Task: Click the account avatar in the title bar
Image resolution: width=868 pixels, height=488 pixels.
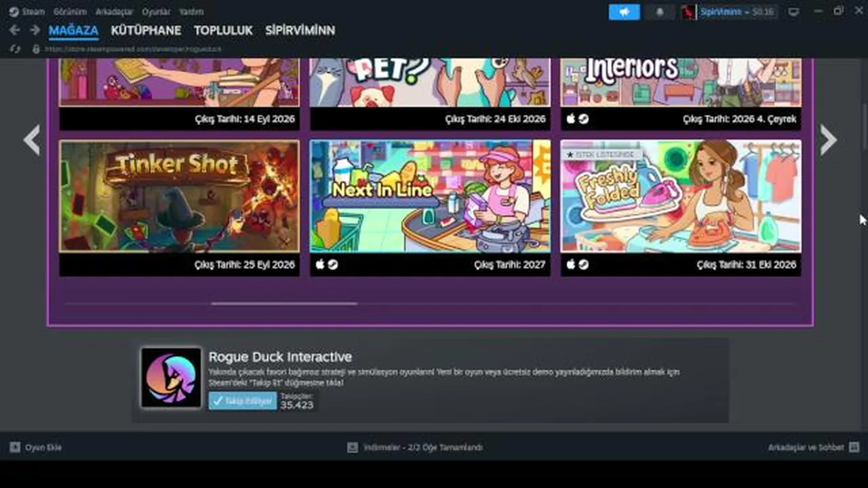Action: (689, 12)
